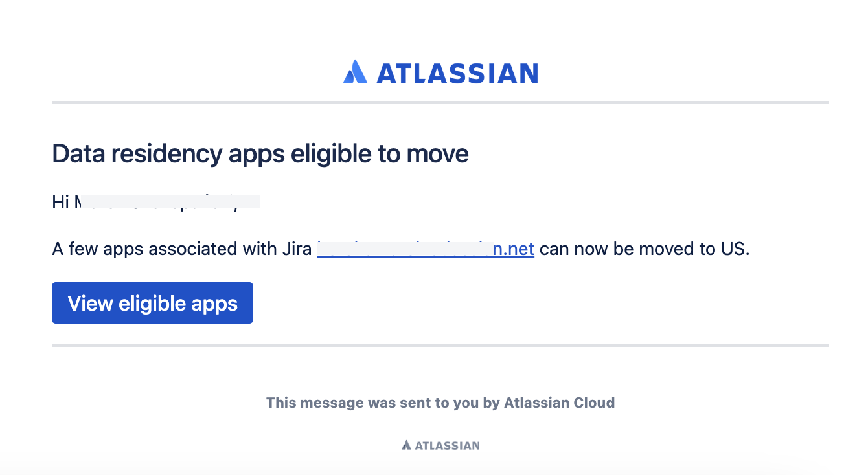Click the word Jira in the body sentence
The width and height of the screenshot is (868, 475).
(x=297, y=249)
